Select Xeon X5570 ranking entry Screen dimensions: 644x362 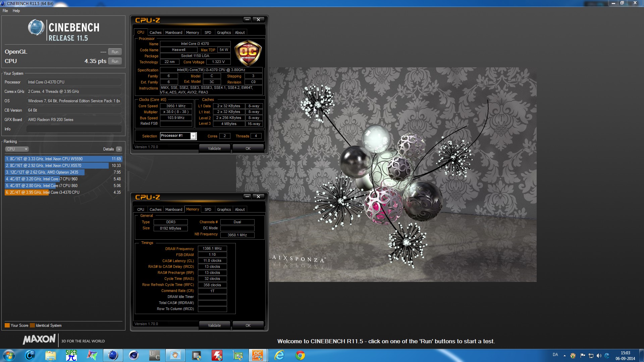(63, 166)
